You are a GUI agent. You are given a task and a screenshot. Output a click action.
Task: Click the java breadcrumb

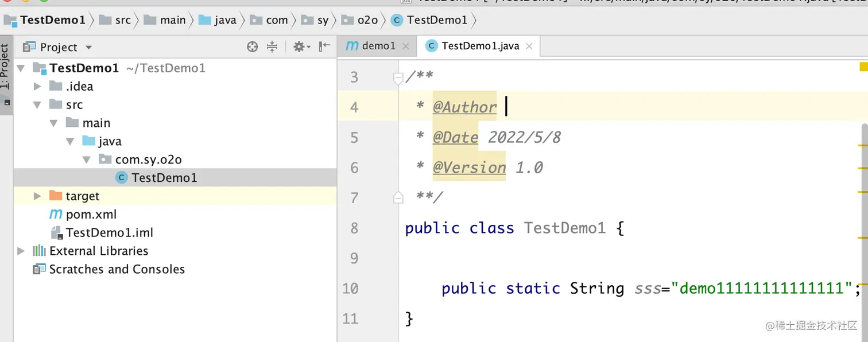pos(218,20)
